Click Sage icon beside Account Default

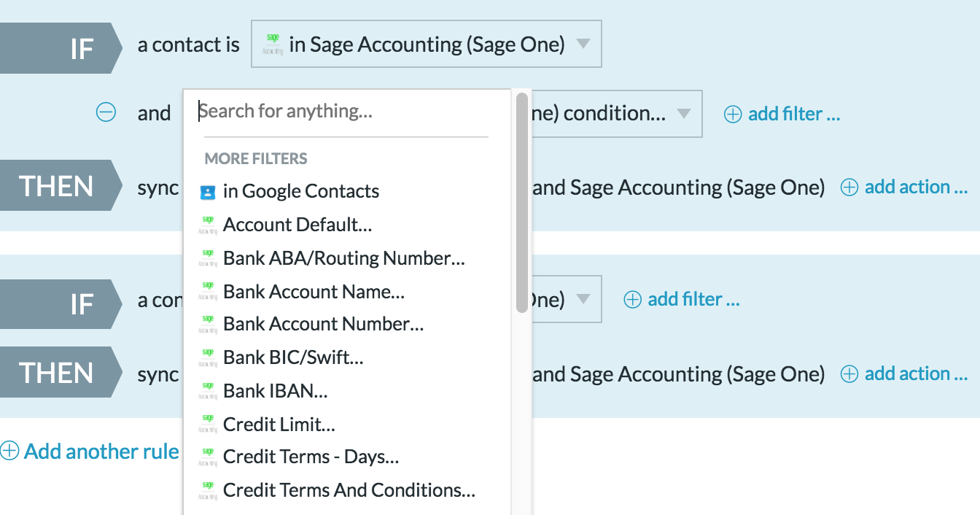208,225
